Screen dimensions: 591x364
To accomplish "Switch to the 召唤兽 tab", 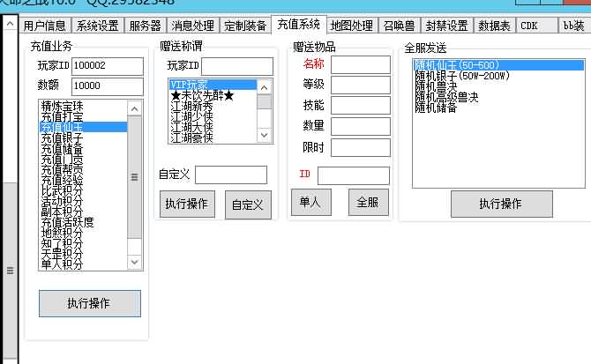I will [x=400, y=26].
